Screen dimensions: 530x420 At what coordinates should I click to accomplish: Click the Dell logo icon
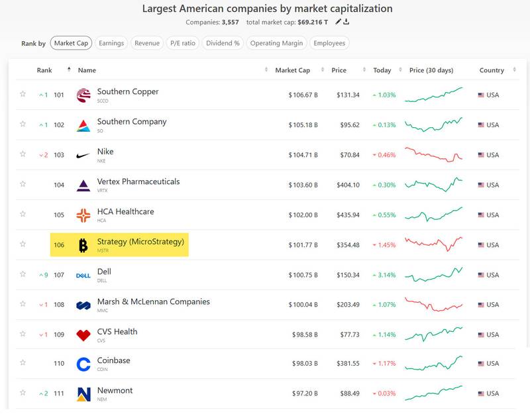click(83, 276)
